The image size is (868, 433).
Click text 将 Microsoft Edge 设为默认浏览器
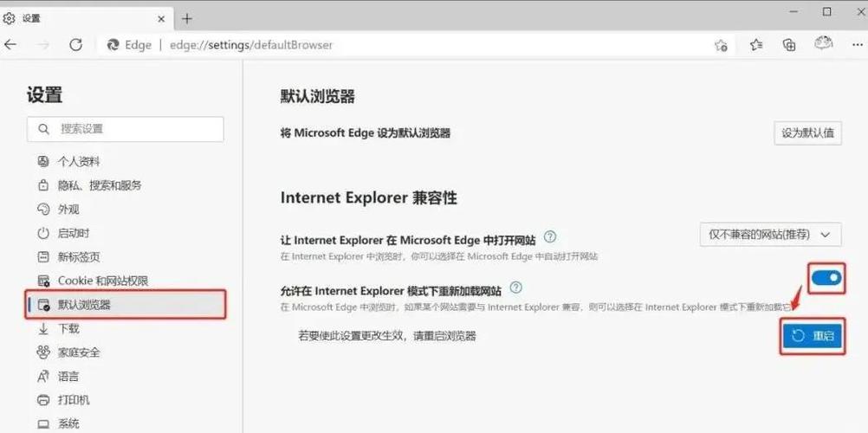[366, 132]
